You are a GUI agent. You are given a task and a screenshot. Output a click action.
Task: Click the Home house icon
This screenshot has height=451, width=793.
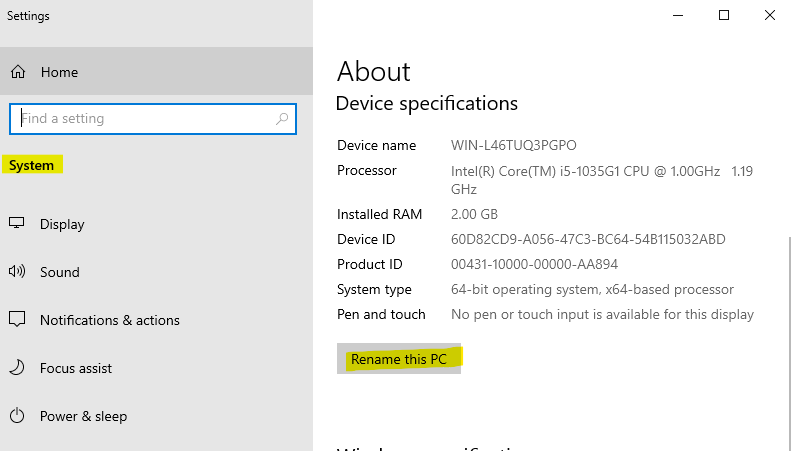pyautogui.click(x=17, y=72)
